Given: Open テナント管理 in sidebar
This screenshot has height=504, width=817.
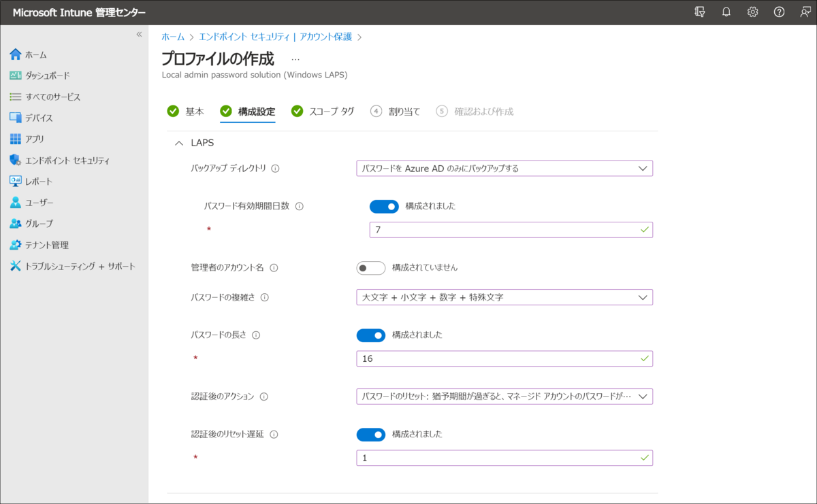Looking at the screenshot, I should (47, 245).
